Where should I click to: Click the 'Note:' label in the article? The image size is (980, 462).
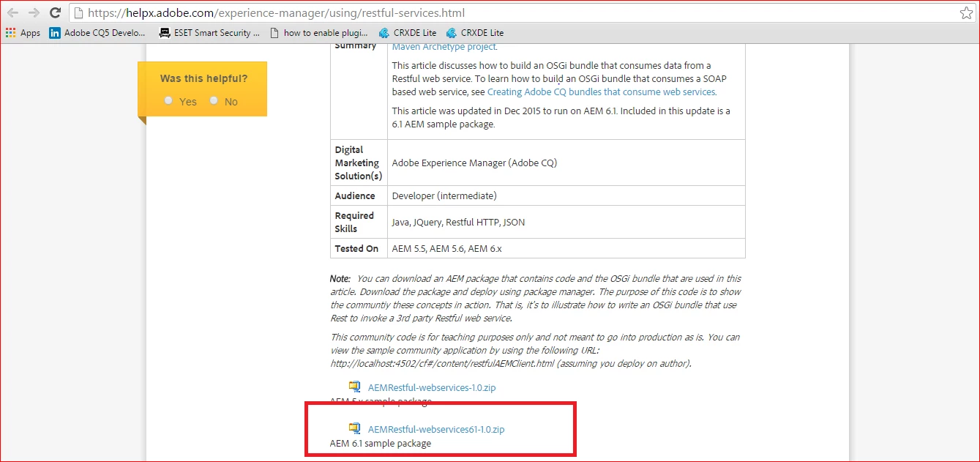340,279
